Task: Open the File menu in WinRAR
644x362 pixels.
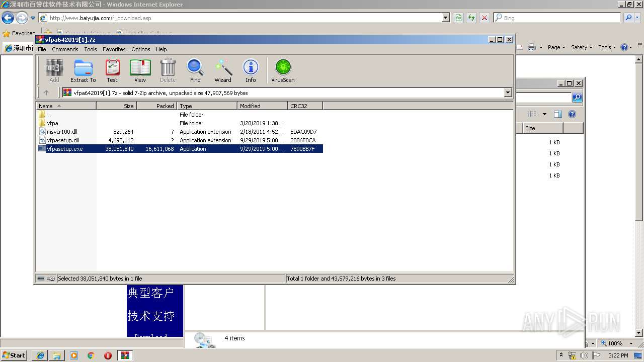Action: [x=42, y=49]
